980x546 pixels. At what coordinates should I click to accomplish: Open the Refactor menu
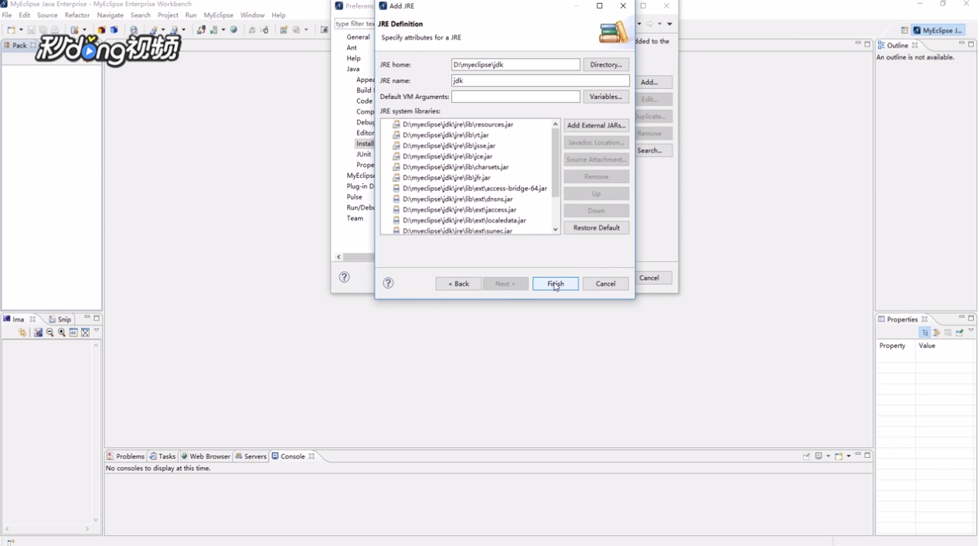(x=77, y=15)
